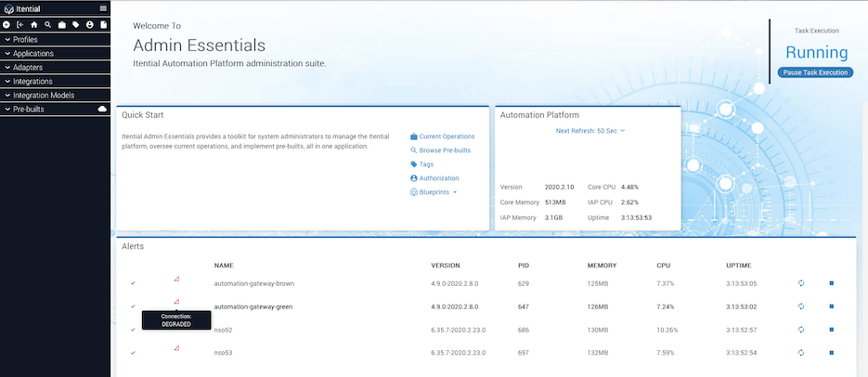Click the UPTIME column header
This screenshot has height=377, width=868.
pos(738,266)
